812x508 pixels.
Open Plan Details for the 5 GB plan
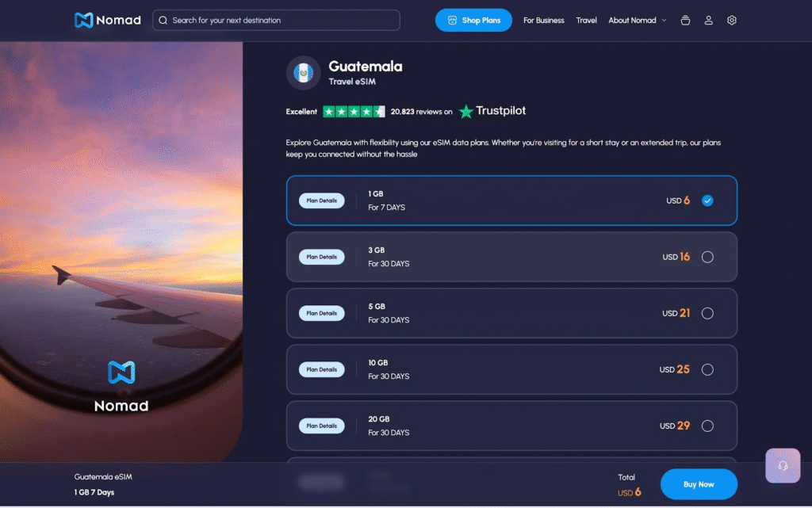pos(322,314)
